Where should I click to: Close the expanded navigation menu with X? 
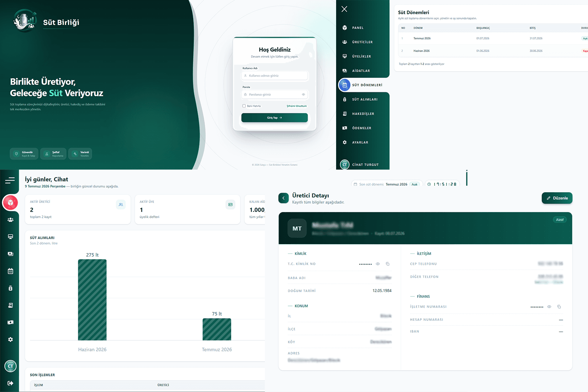click(x=344, y=9)
